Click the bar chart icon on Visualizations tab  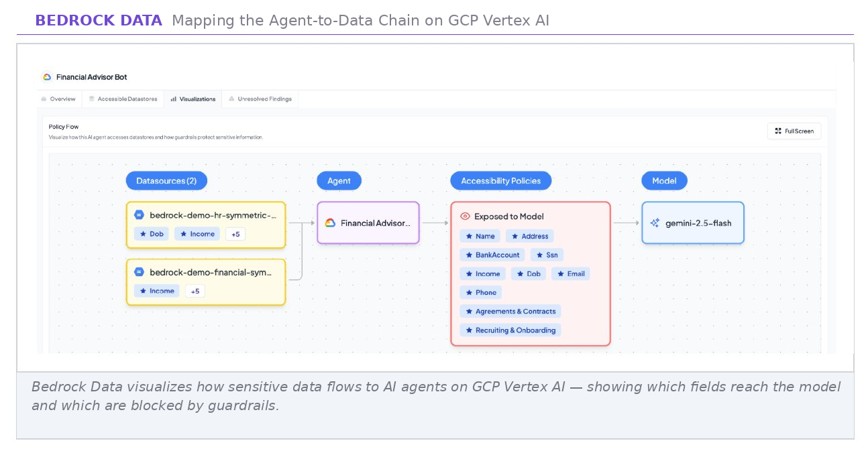tap(174, 99)
